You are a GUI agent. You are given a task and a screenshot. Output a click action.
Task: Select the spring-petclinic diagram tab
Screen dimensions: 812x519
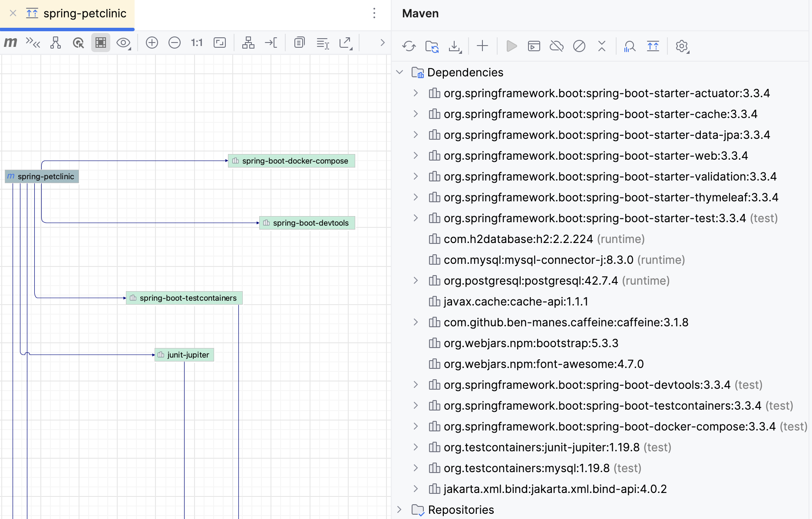coord(84,13)
